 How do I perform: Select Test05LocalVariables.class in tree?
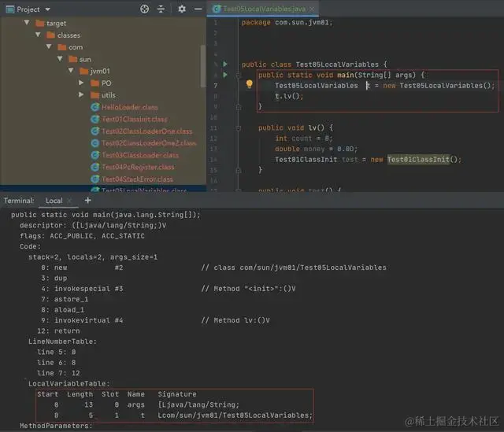pos(144,190)
